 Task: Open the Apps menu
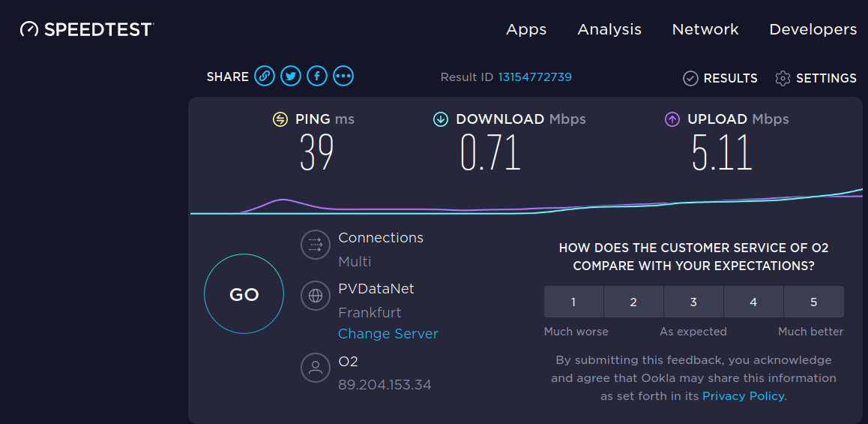(x=526, y=29)
